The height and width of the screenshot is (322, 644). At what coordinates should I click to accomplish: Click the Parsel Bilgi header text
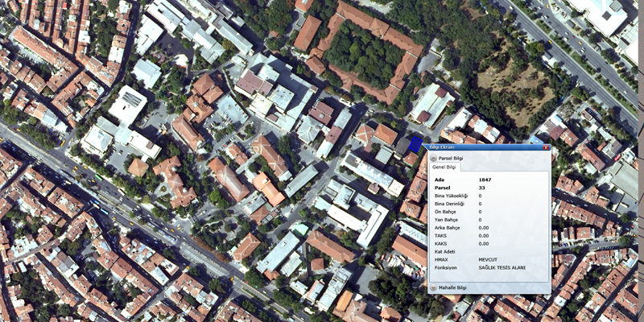[451, 159]
